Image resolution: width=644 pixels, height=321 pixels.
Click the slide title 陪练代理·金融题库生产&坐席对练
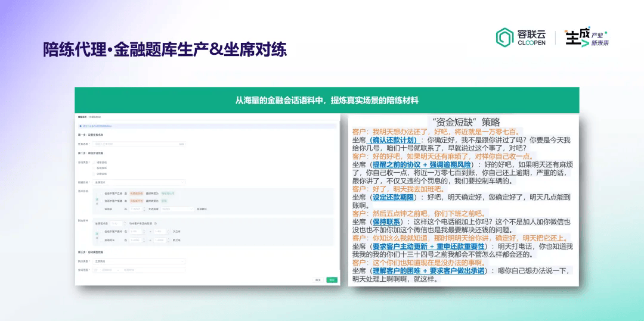click(165, 49)
